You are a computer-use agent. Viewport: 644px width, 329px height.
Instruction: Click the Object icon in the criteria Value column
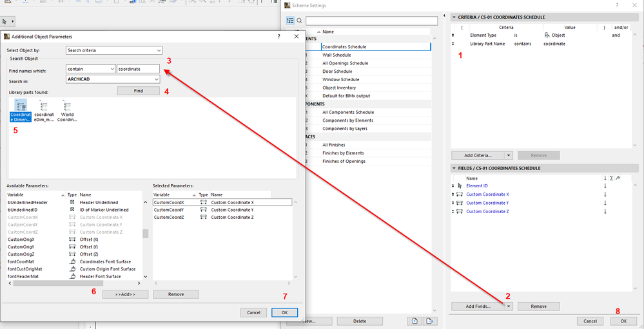click(547, 35)
